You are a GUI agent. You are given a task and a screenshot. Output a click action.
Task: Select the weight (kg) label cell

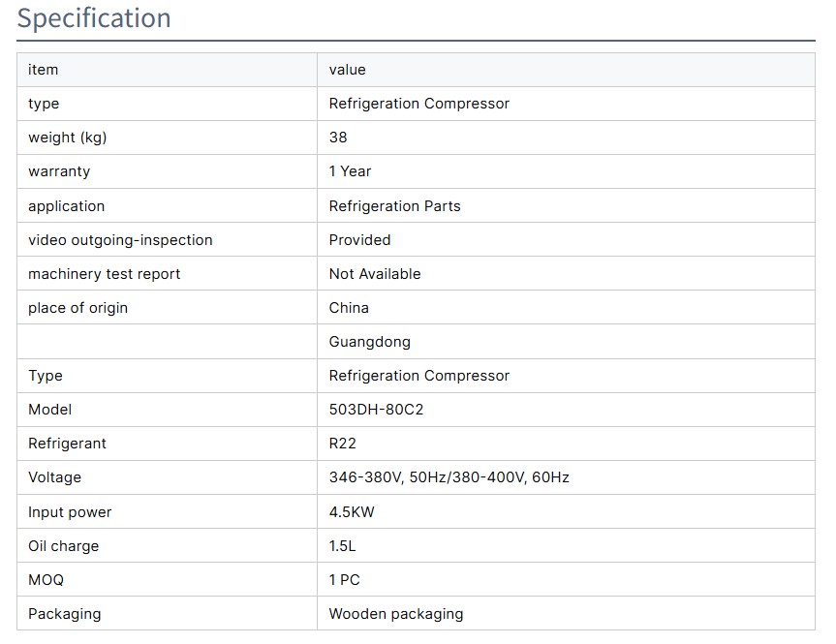pyautogui.click(x=68, y=138)
